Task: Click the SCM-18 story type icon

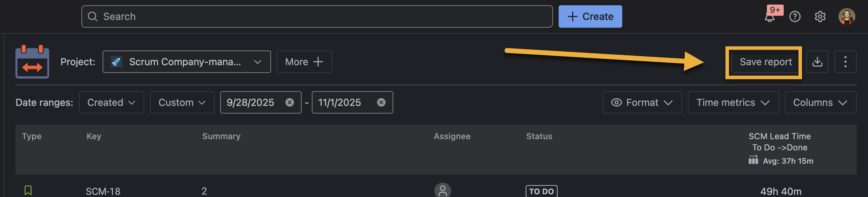Action: pos(28,190)
